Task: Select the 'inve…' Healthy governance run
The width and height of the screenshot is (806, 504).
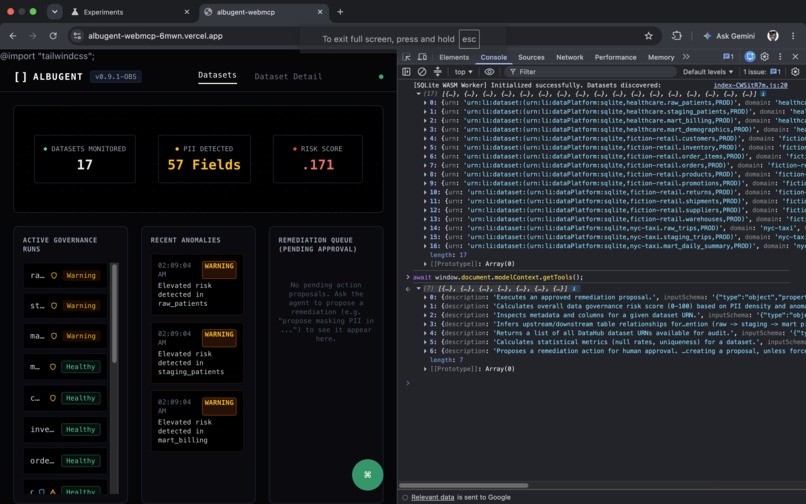Action: pyautogui.click(x=65, y=429)
